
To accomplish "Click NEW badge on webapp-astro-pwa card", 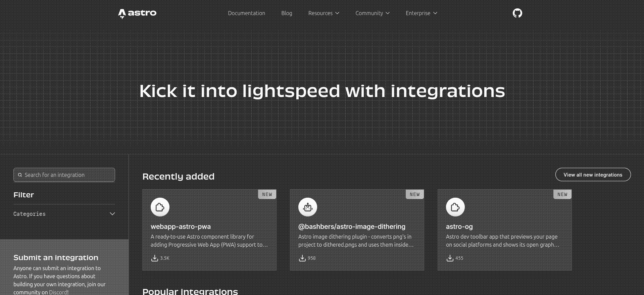I will click(x=267, y=194).
